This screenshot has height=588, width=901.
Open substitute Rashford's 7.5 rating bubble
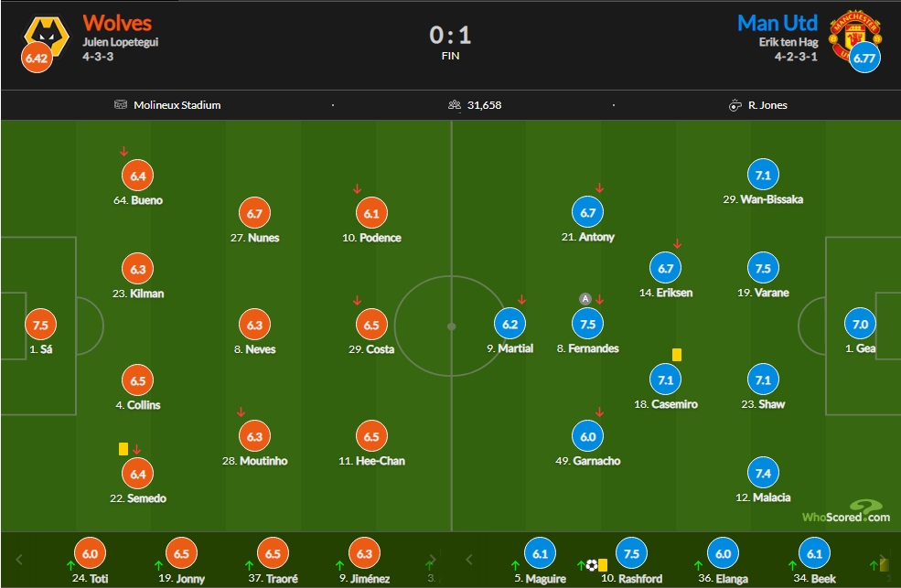pos(631,553)
